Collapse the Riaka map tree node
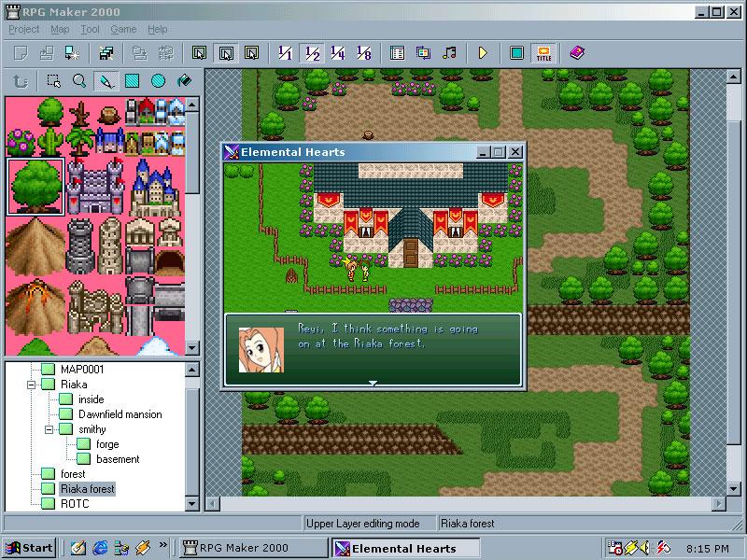 (x=31, y=385)
